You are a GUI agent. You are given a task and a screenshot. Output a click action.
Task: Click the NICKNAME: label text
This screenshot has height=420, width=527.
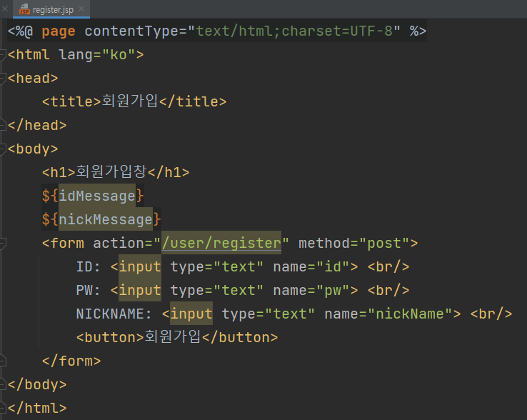114,314
